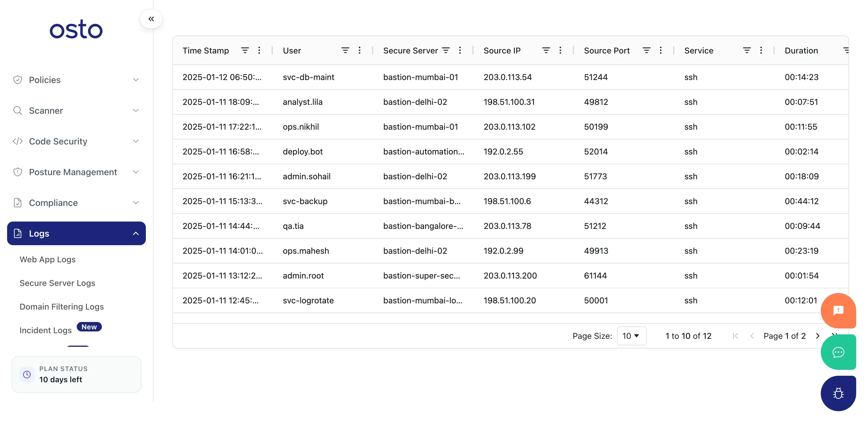868x423 pixels.
Task: Click 'Page 1 of 2' indicator
Action: pyautogui.click(x=784, y=336)
